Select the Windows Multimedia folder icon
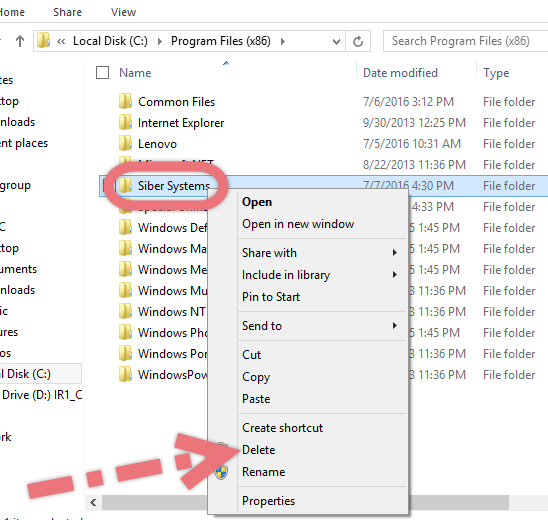548x520 pixels. click(x=125, y=290)
